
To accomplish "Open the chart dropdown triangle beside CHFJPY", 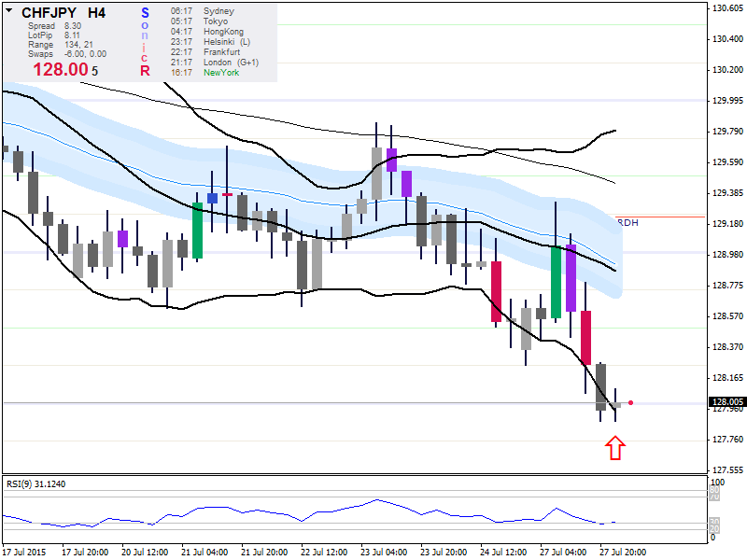I will [x=9, y=12].
